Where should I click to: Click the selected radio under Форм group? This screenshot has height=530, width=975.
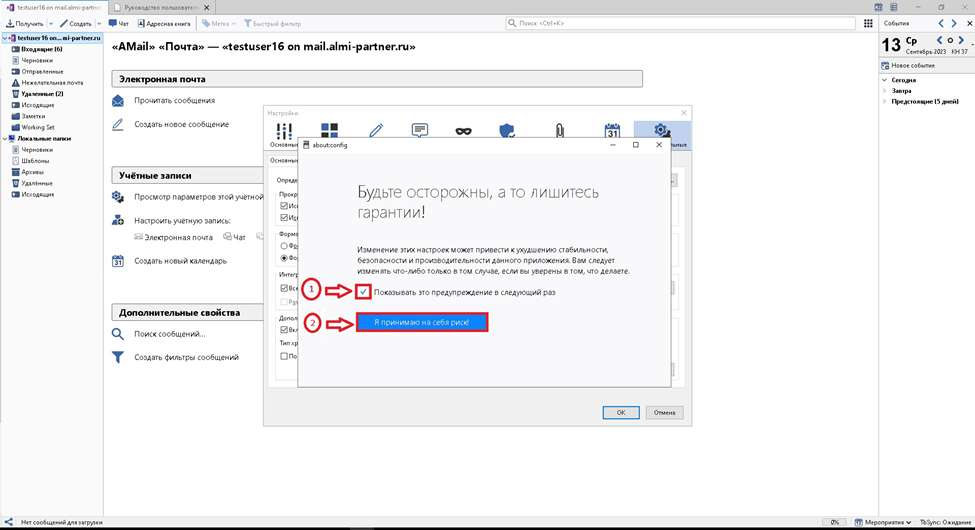(x=284, y=258)
